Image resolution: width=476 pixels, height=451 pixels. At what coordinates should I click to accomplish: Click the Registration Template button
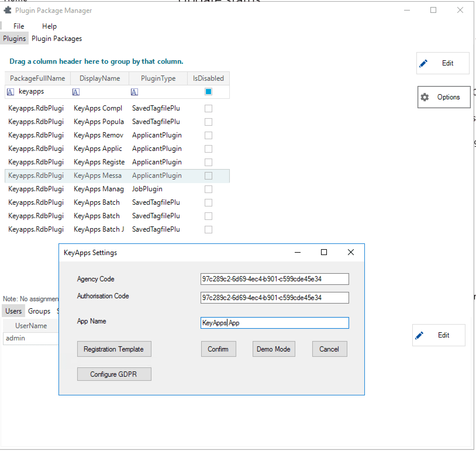pyautogui.click(x=114, y=349)
